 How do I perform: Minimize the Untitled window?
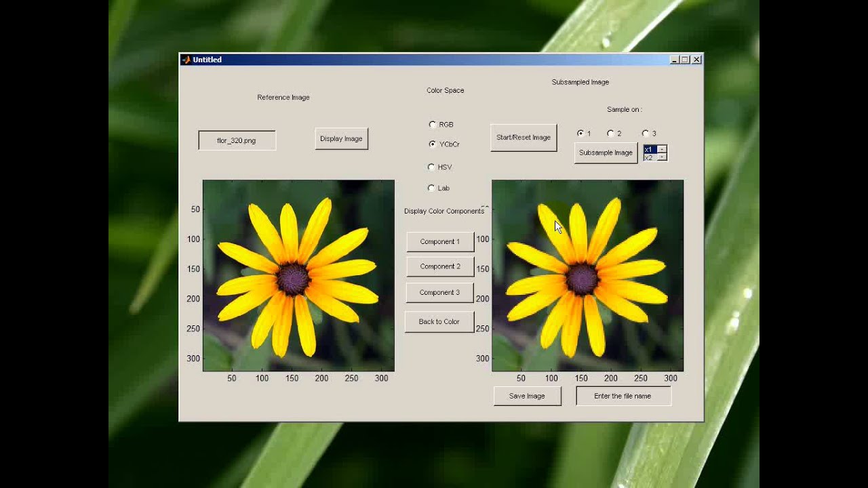coord(674,60)
